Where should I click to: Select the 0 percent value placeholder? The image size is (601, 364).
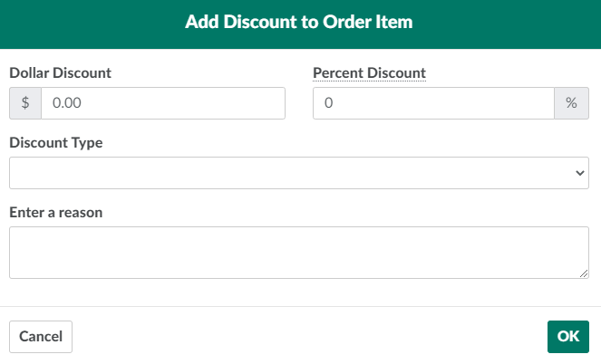click(329, 103)
